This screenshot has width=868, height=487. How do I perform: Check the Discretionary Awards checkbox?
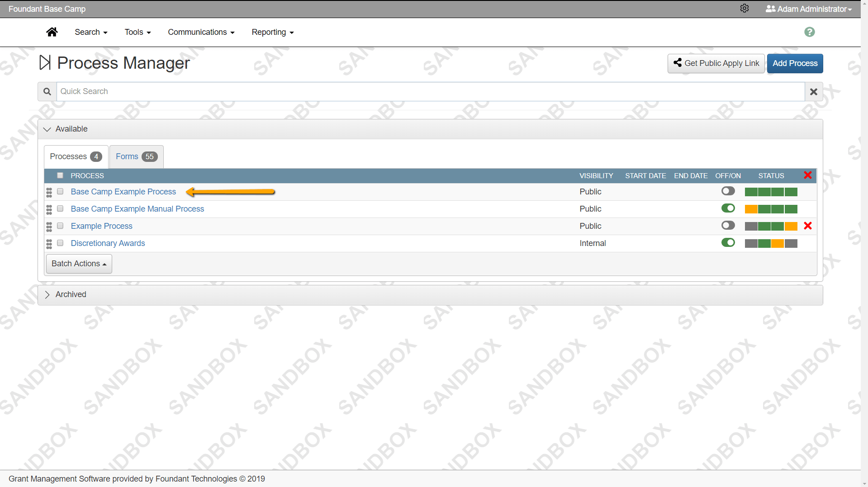[x=60, y=243]
